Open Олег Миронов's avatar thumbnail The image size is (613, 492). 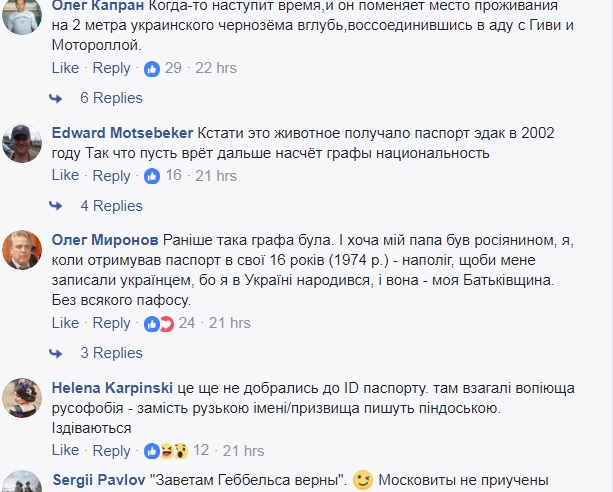(x=22, y=252)
